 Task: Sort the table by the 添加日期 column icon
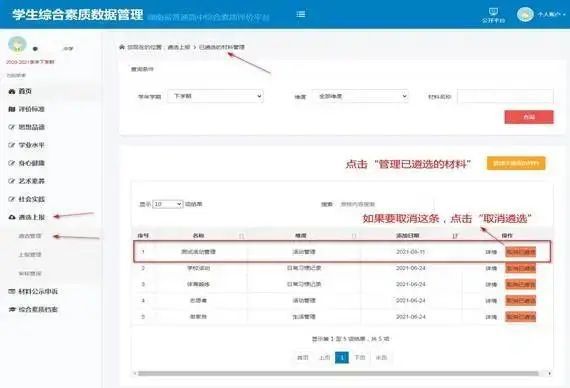455,236
